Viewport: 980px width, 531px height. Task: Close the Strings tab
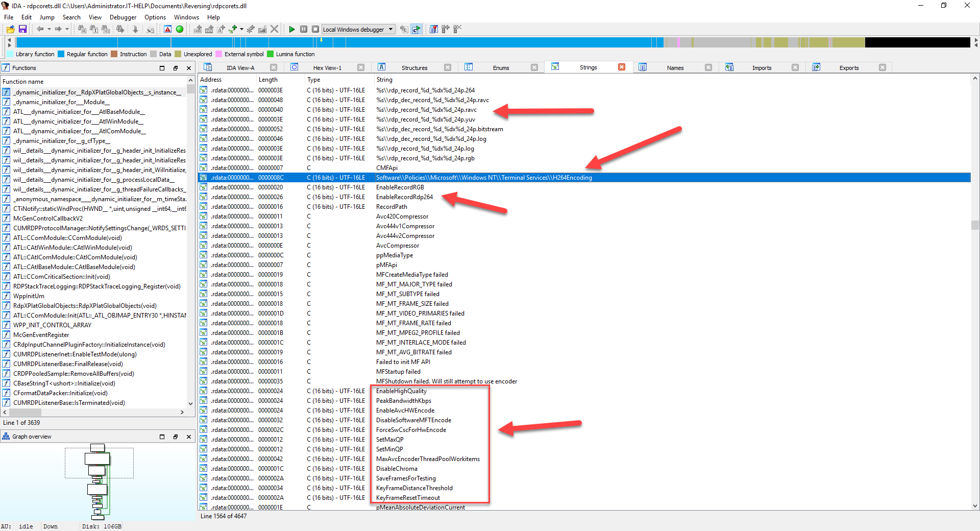(622, 67)
